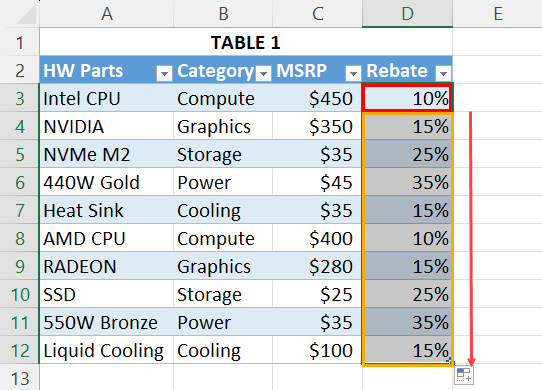Click Category cell in NVIDIA row

(x=223, y=126)
